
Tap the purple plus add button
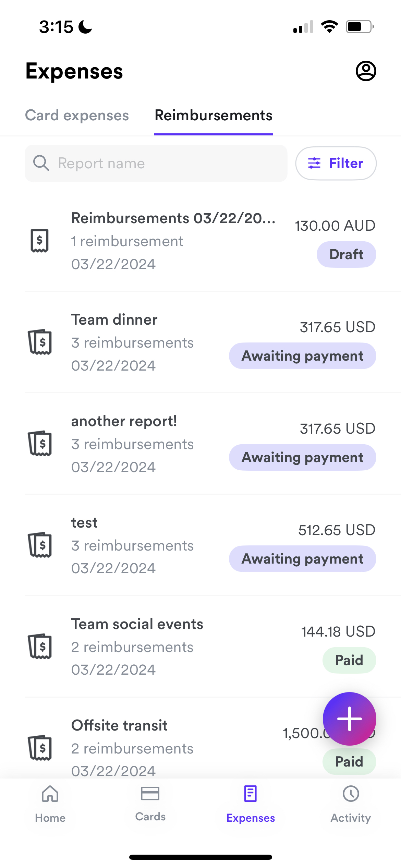click(x=349, y=719)
